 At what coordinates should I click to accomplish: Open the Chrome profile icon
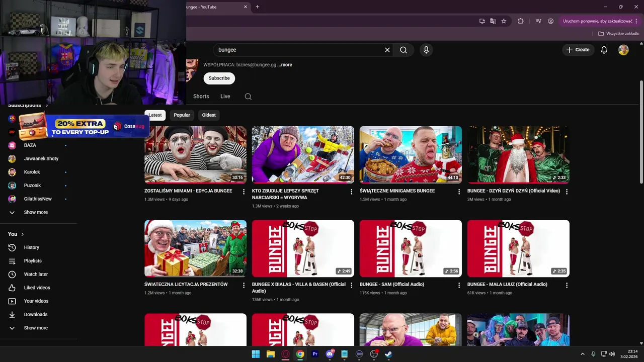(x=550, y=21)
